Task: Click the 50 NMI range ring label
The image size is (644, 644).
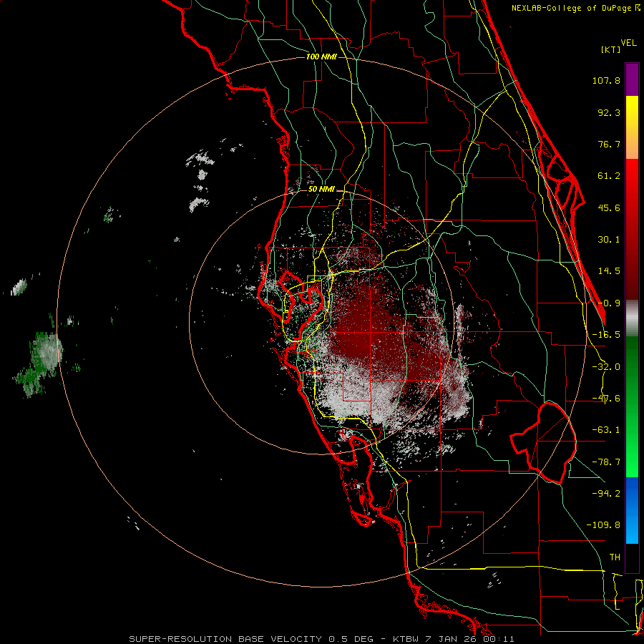Action: pos(321,189)
